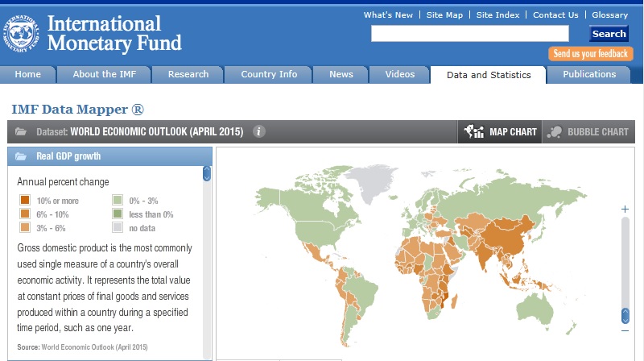The height and width of the screenshot is (361, 644).
Task: Focus the site search input field
Action: 470,33
